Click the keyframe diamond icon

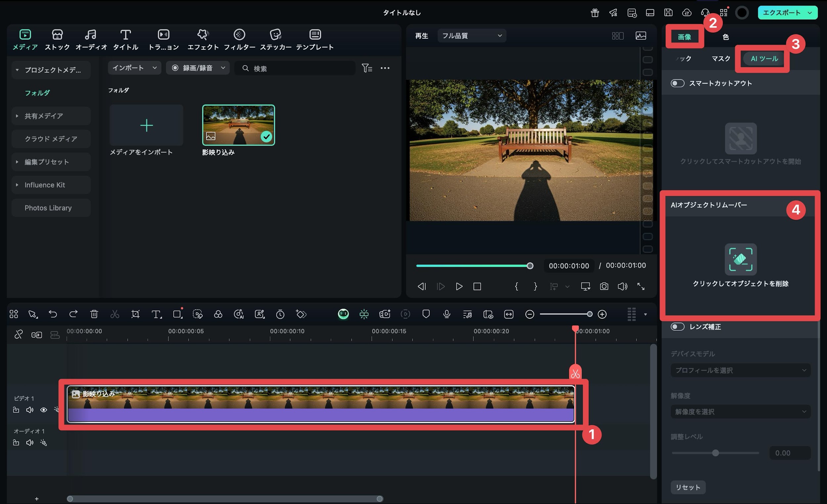(301, 314)
